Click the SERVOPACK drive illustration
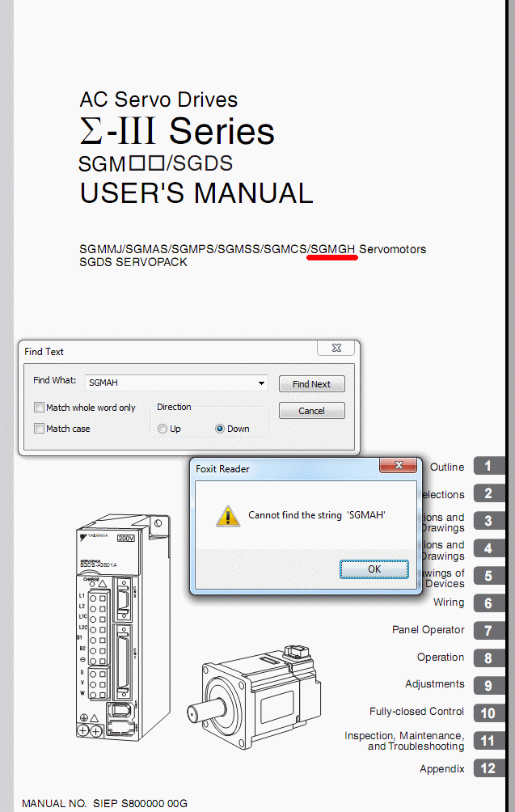 (123, 625)
